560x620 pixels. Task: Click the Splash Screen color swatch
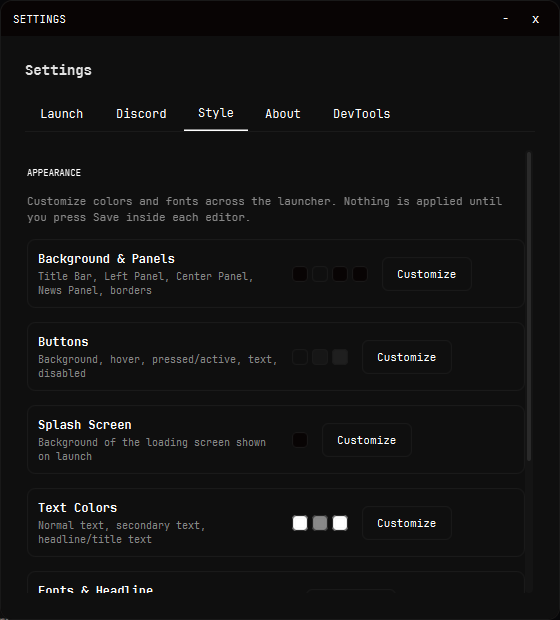click(x=300, y=440)
